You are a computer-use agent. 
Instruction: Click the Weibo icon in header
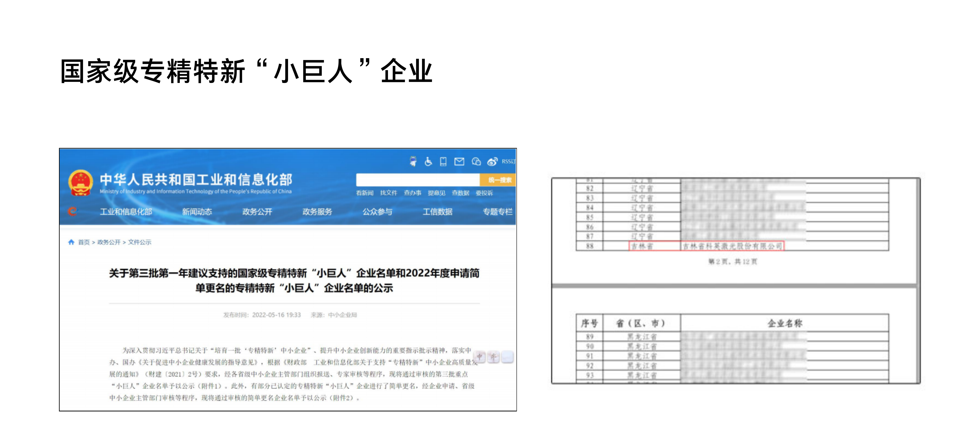point(492,161)
